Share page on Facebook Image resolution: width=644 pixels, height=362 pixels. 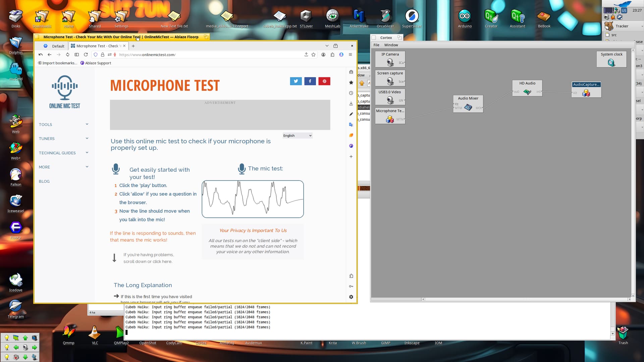pyautogui.click(x=310, y=81)
